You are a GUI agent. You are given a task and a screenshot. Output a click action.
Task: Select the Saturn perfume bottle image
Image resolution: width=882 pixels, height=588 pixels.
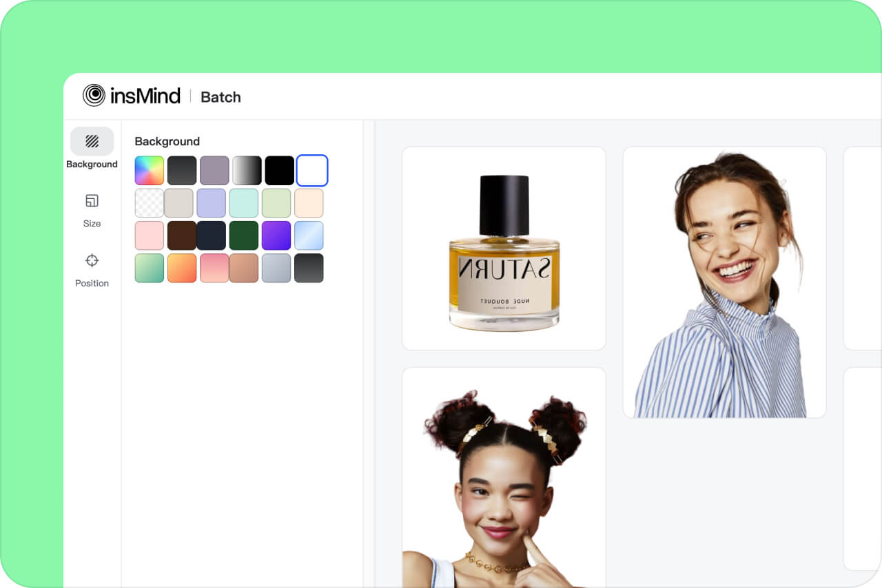coord(504,248)
